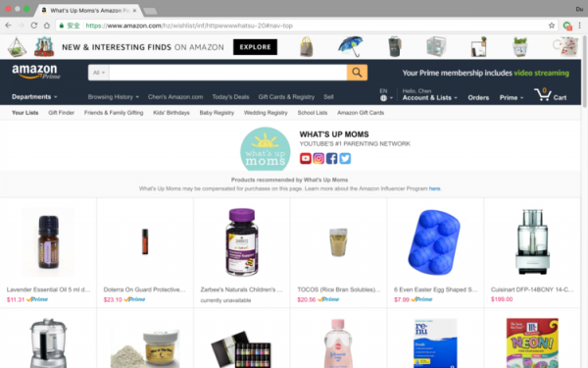Open the Twitter social icon
588x368 pixels.
pos(345,158)
